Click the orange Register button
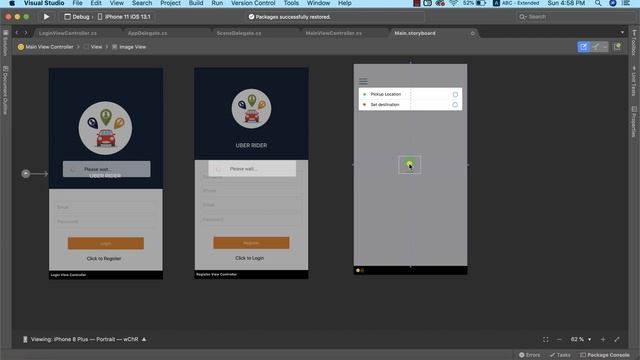The width and height of the screenshot is (640, 360). click(x=251, y=243)
